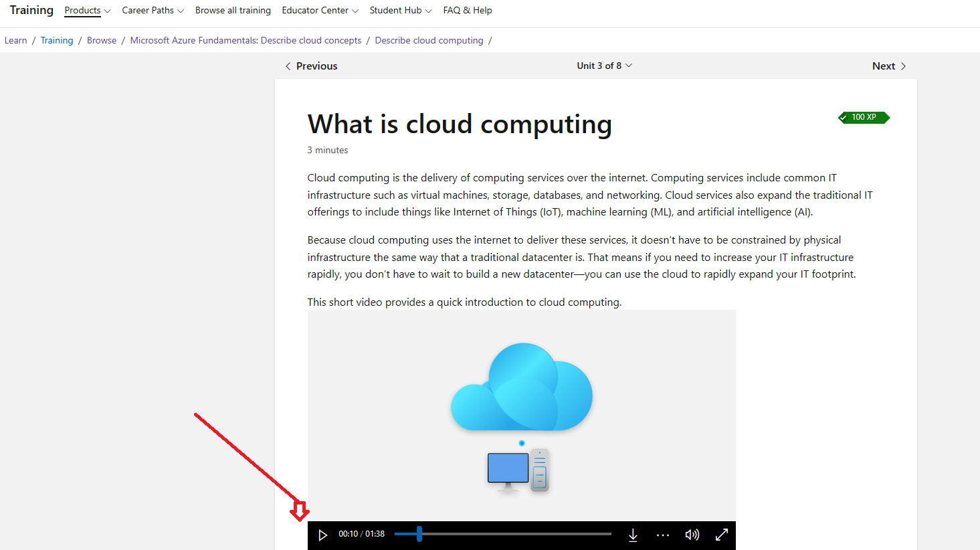Viewport: 980px width, 550px height.
Task: Open the video player more options menu
Action: click(x=663, y=535)
